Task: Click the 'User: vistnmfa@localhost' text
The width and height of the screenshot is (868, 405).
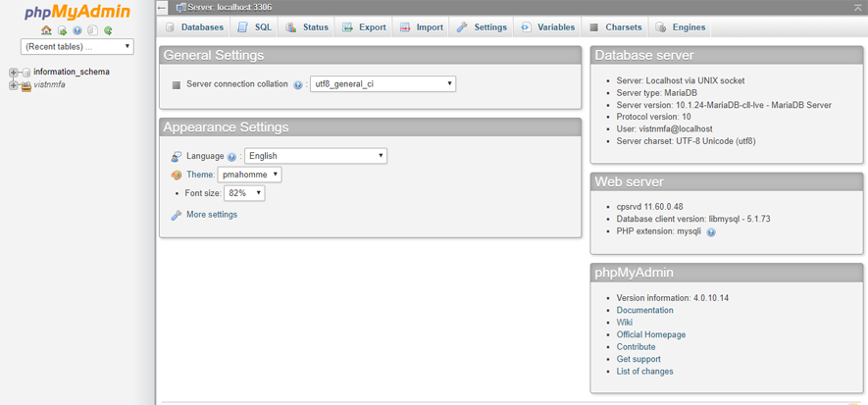Action: point(664,129)
